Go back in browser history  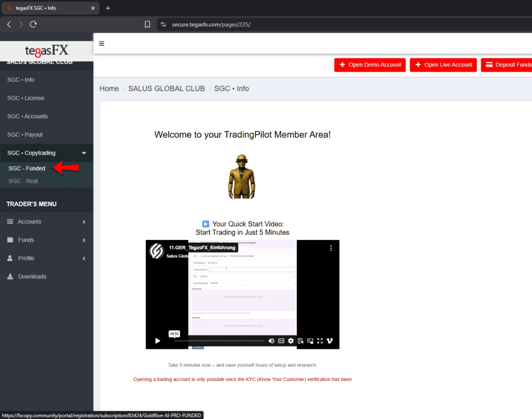click(x=9, y=24)
